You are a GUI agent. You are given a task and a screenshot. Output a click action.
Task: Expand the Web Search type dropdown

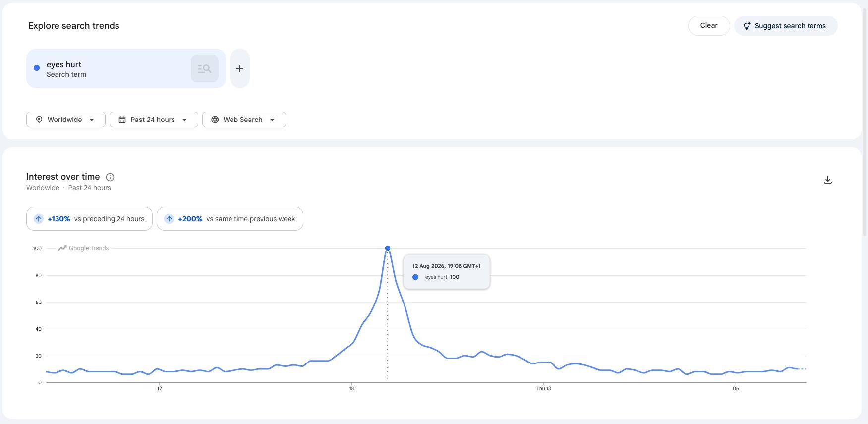pyautogui.click(x=244, y=120)
